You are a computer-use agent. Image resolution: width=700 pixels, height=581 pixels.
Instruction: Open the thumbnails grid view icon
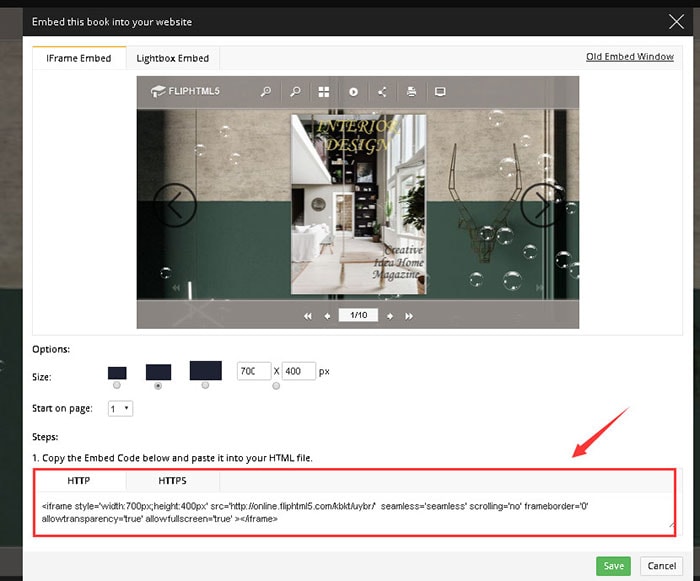pyautogui.click(x=324, y=92)
